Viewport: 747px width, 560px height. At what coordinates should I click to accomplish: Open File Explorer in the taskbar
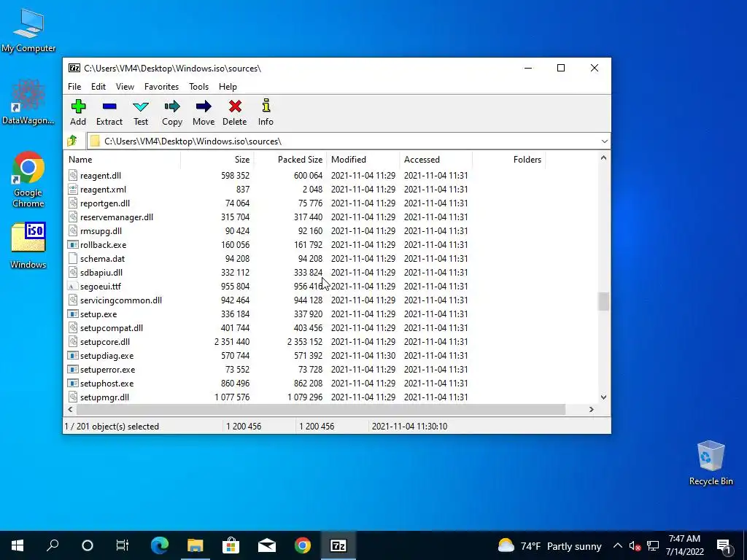[x=196, y=545]
